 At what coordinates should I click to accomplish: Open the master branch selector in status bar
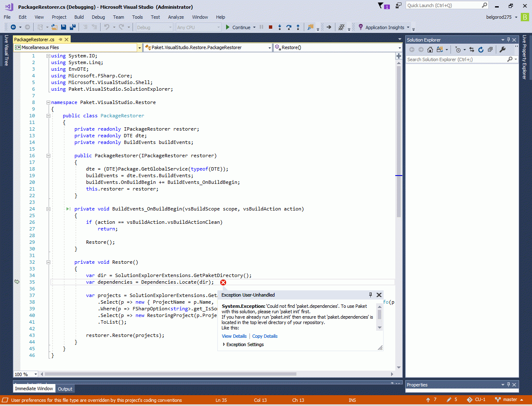click(x=509, y=400)
